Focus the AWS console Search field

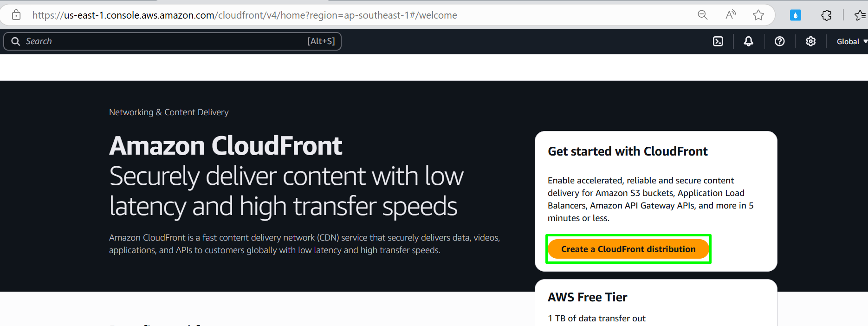click(x=173, y=41)
